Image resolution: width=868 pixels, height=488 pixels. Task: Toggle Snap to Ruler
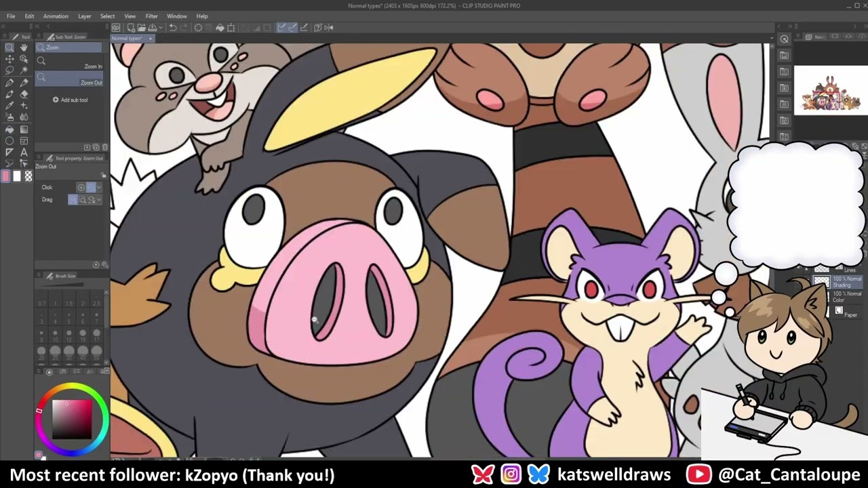tap(281, 28)
